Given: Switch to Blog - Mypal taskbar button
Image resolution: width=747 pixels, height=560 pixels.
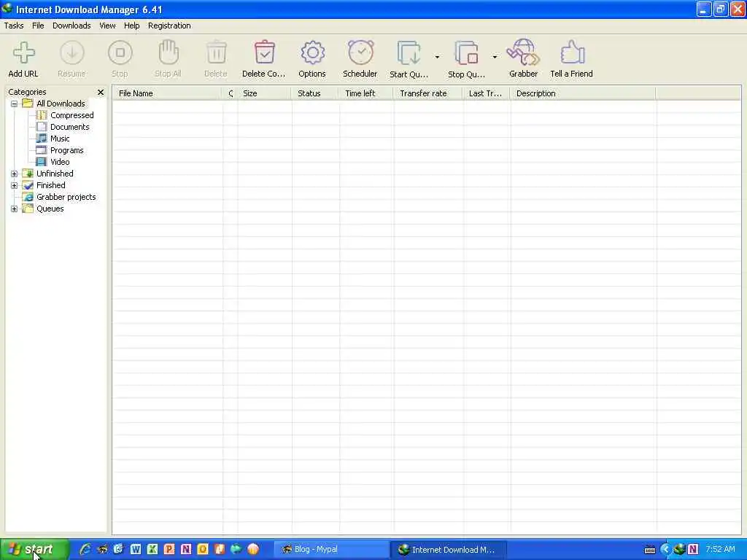Looking at the screenshot, I should tap(332, 550).
